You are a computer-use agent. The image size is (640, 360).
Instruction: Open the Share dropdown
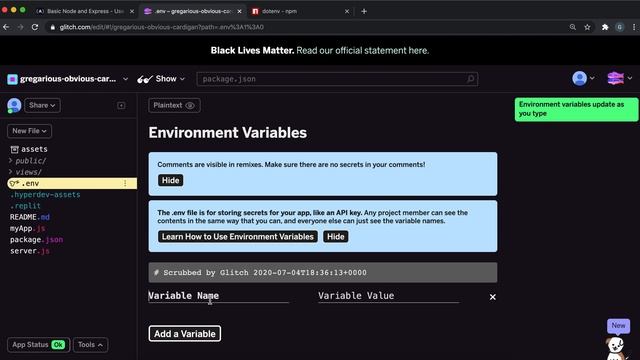coord(42,105)
